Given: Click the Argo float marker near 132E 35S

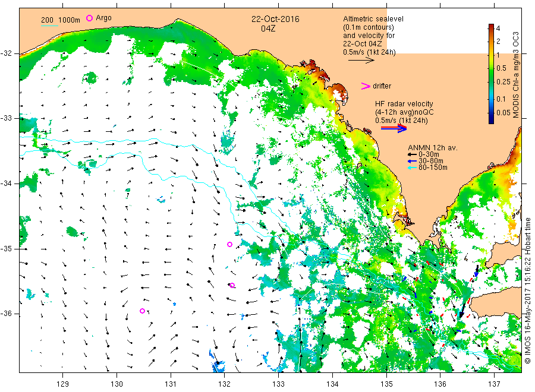Looking at the screenshot, I should point(229,244).
